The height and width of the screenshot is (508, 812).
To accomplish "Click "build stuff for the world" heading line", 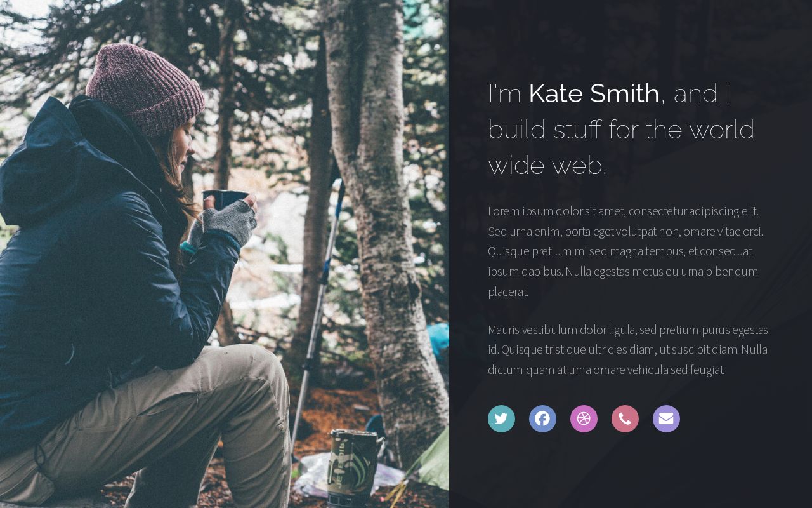I will pos(621,130).
